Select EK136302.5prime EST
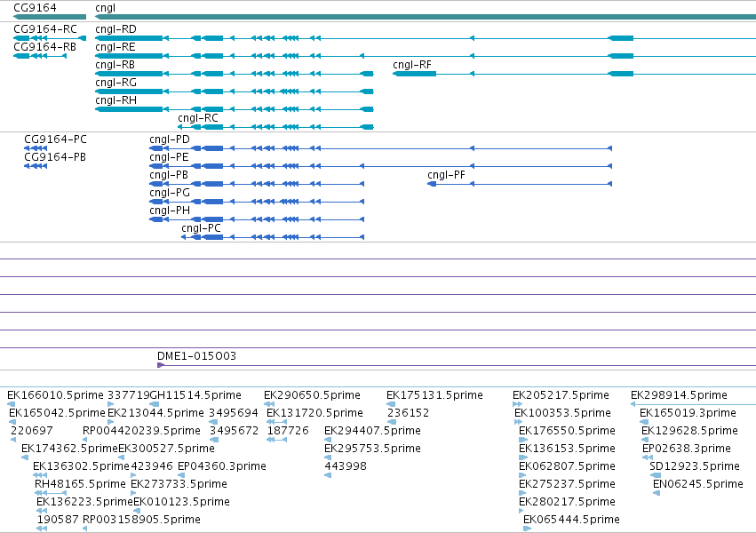756x533 pixels. click(81, 466)
